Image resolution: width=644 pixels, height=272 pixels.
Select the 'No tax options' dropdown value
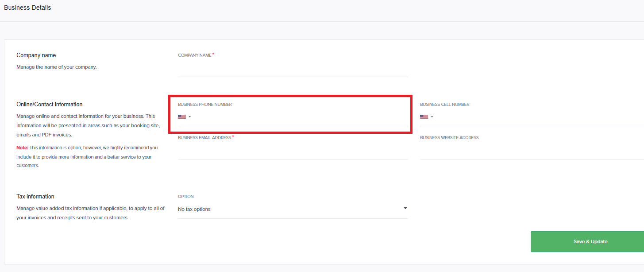click(x=194, y=209)
